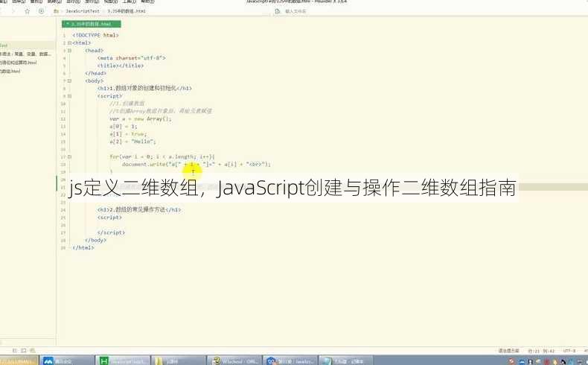Image resolution: width=588 pixels, height=365 pixels.
Task: Click the 语法提示库 status bar entry
Action: (508, 351)
